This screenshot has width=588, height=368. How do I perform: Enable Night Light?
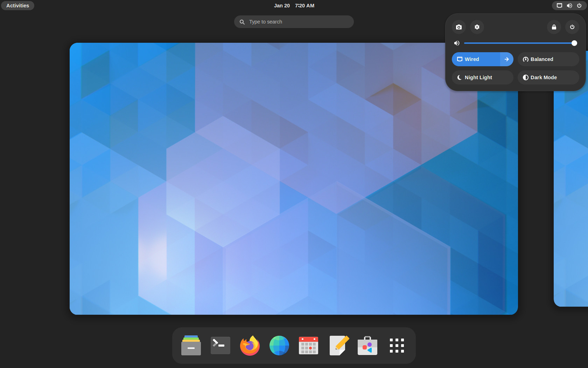[483, 77]
